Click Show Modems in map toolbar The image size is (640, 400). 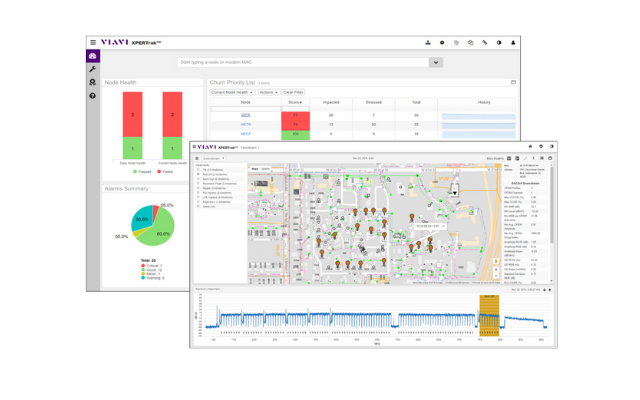tap(495, 158)
